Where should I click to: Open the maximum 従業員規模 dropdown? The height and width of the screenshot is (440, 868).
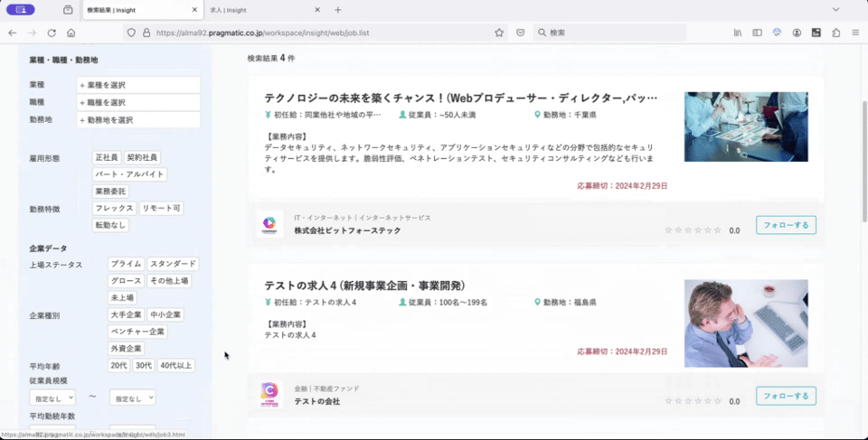tap(132, 398)
